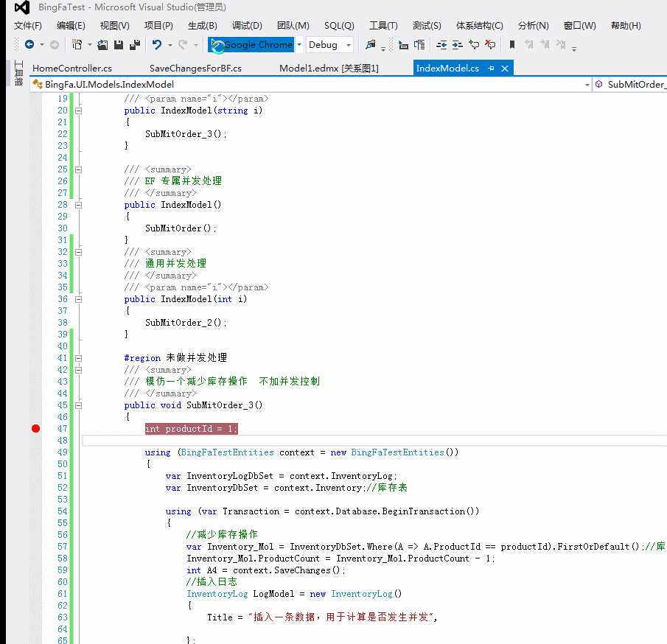667x644 pixels.
Task: Click the Open File folder icon
Action: pyautogui.click(x=102, y=44)
